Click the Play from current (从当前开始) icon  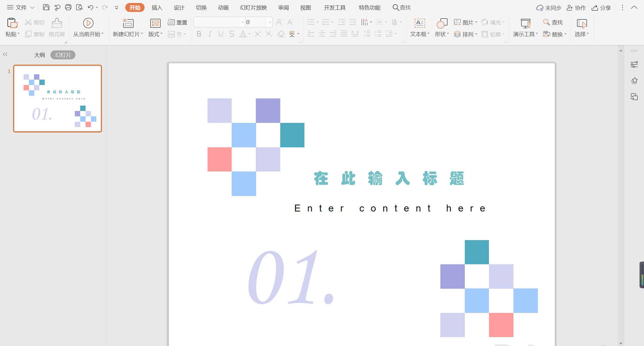click(x=88, y=23)
